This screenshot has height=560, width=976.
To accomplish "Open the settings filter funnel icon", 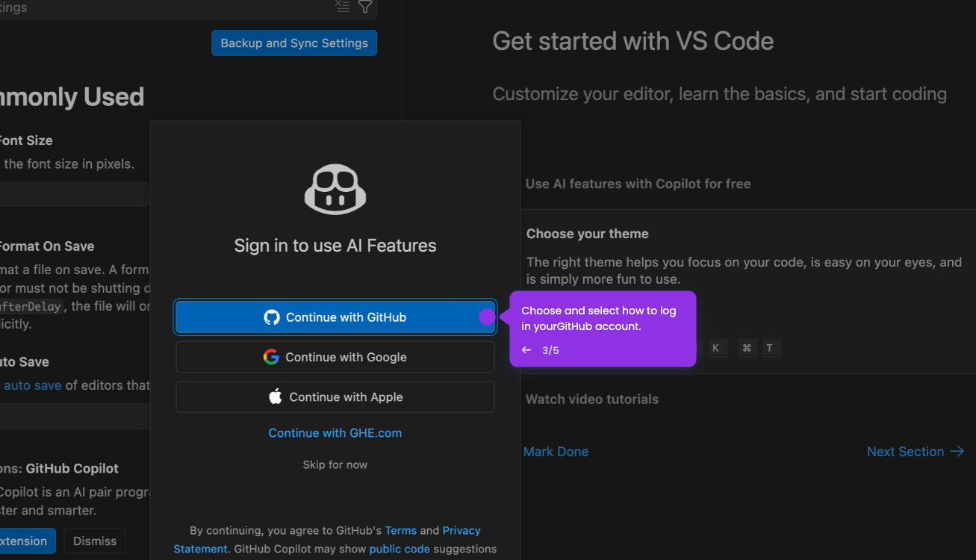I will click(364, 7).
